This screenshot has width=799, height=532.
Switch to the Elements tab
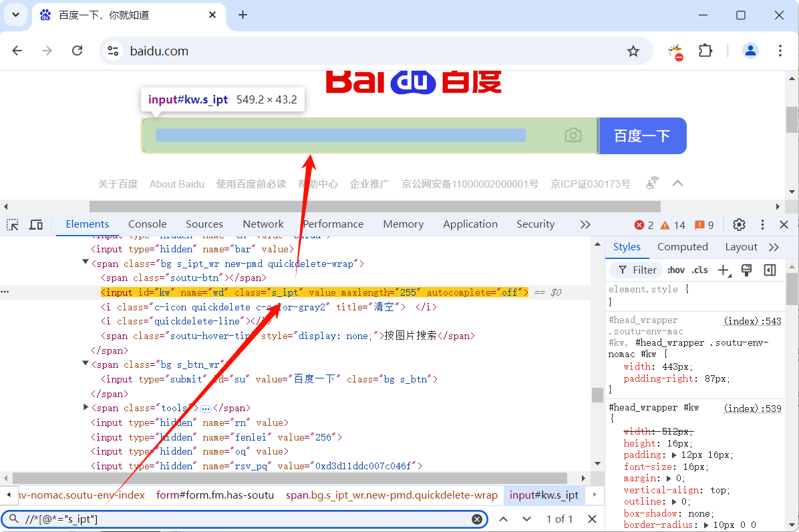pyautogui.click(x=87, y=224)
